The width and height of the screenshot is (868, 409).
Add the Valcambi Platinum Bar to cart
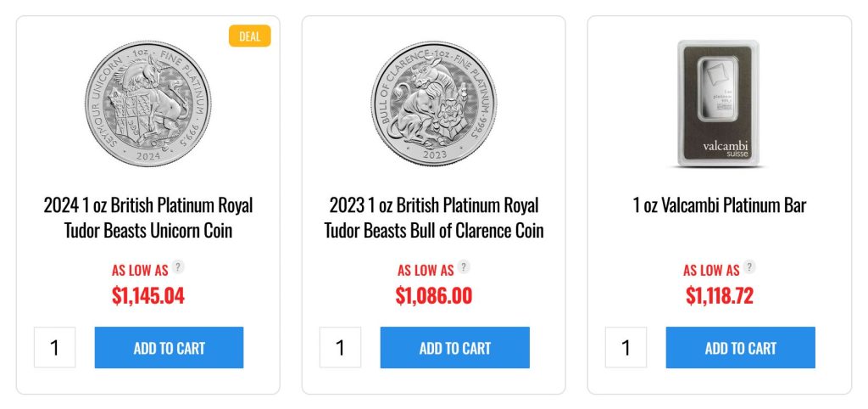[x=740, y=348]
